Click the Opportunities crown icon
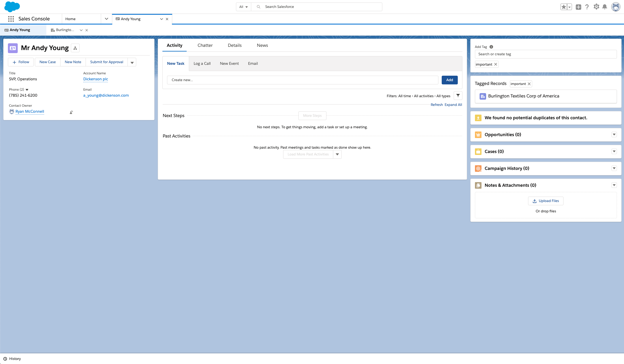624x364 pixels. pos(478,135)
